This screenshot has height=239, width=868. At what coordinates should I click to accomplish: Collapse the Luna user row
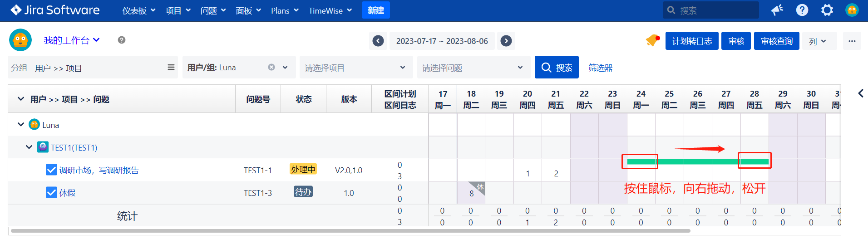[21, 125]
